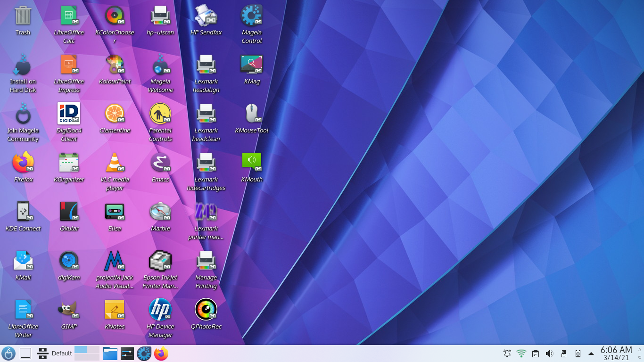The height and width of the screenshot is (362, 644).
Task: Switch to the top-left virtual desktop in pager
Action: (x=81, y=350)
